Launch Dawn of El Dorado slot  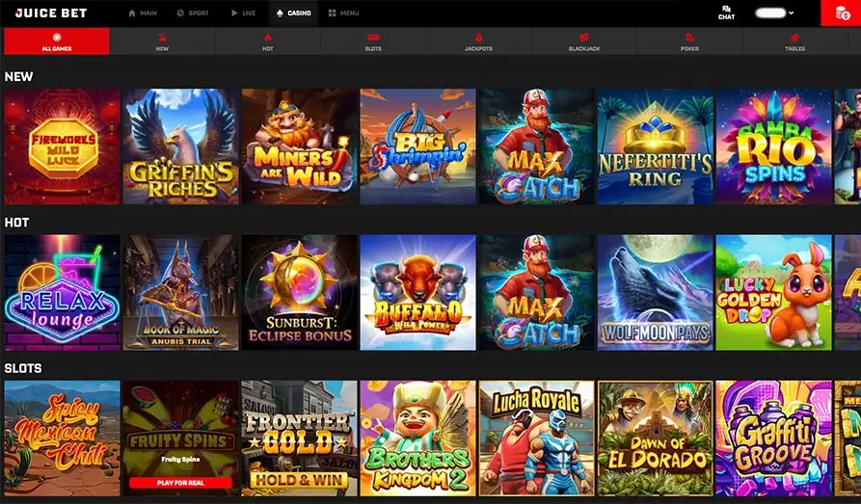point(655,438)
